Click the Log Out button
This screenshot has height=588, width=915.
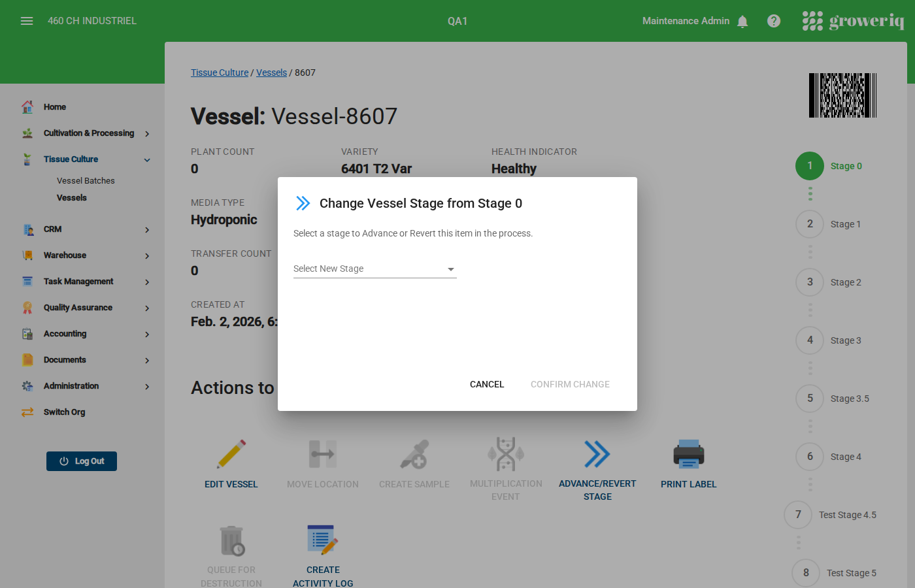click(x=81, y=461)
